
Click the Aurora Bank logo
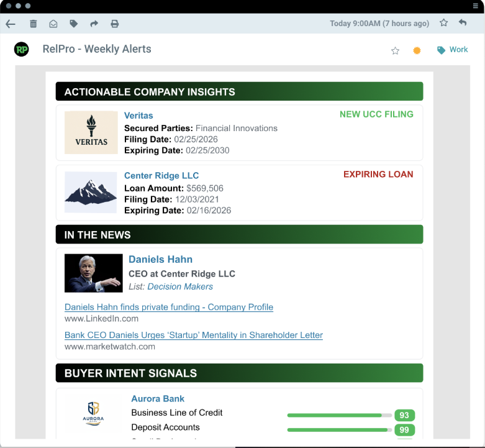(93, 414)
